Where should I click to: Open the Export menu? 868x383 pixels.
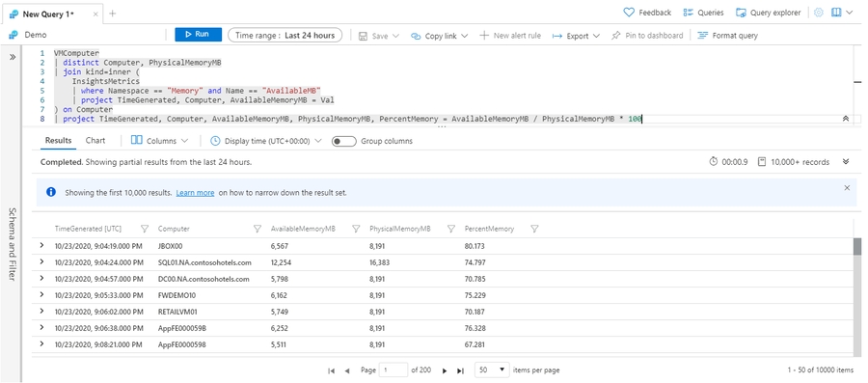(x=576, y=36)
